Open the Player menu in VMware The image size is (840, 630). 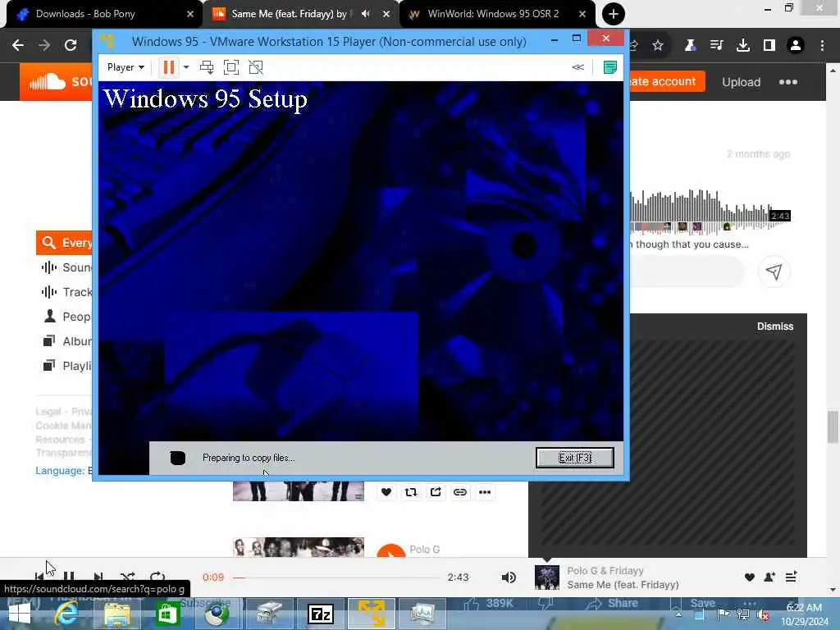click(x=126, y=67)
